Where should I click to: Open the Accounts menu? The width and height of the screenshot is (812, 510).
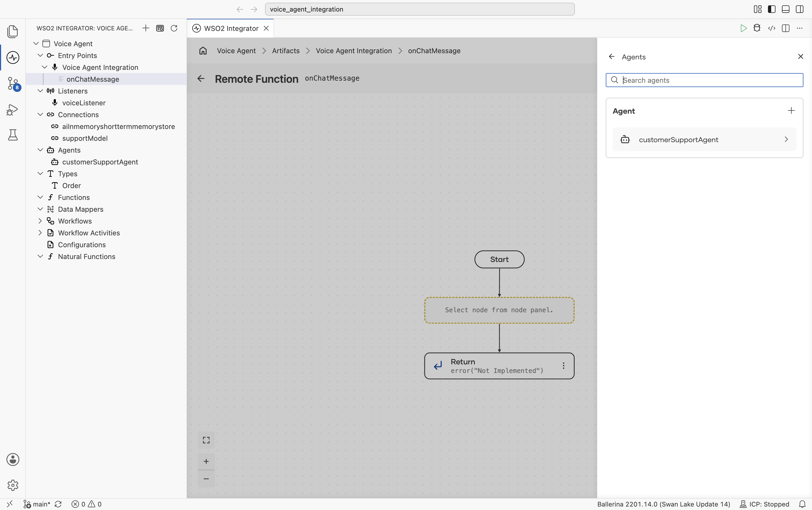[12, 459]
